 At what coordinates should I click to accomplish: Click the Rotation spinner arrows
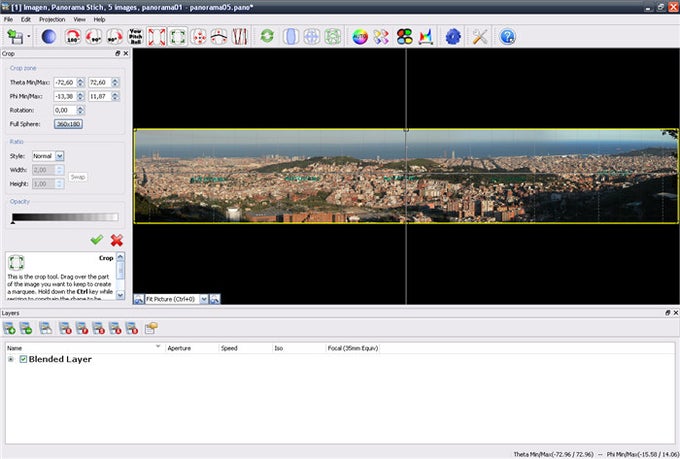[x=80, y=110]
